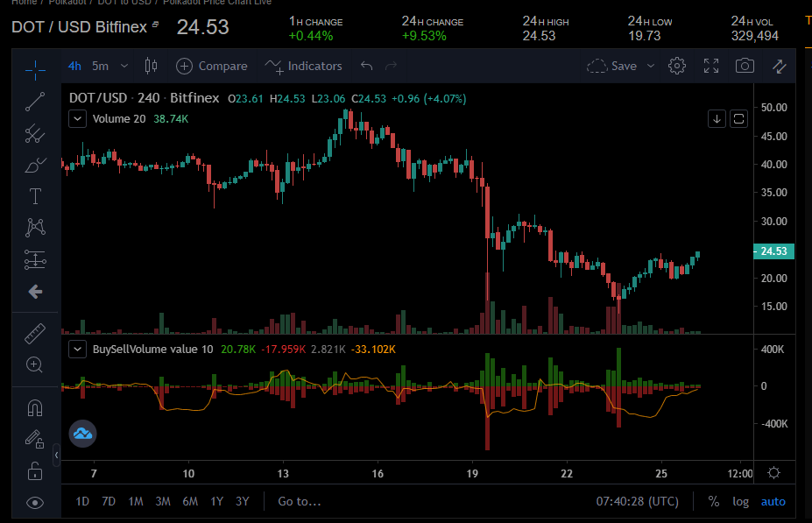812x523 pixels.
Task: Click the Indicators button
Action: [x=303, y=66]
